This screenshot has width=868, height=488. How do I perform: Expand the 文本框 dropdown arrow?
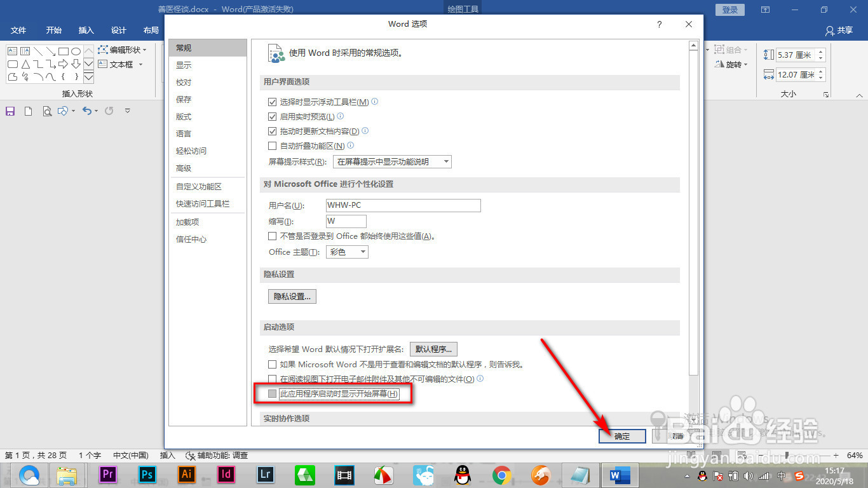[x=140, y=64]
